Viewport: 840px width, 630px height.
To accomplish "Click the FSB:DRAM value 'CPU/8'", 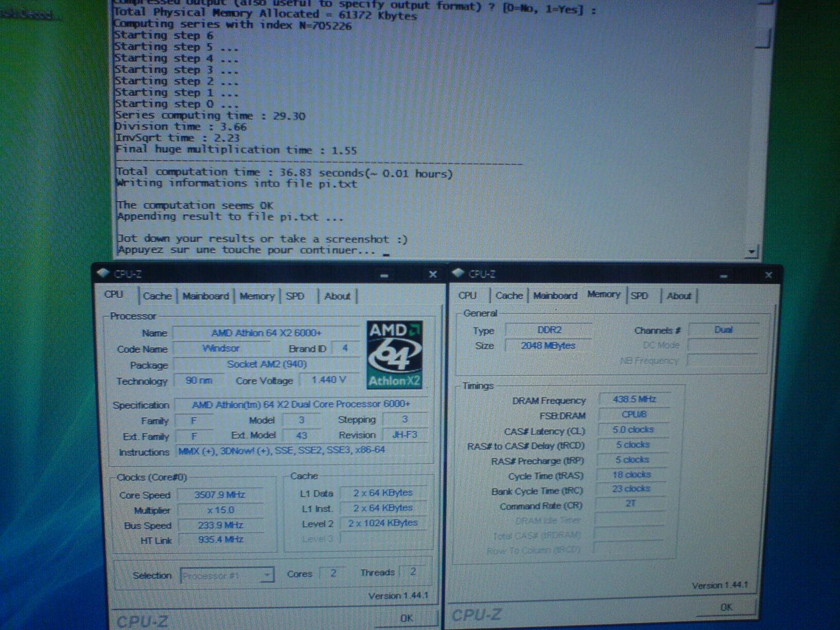I will pyautogui.click(x=634, y=414).
